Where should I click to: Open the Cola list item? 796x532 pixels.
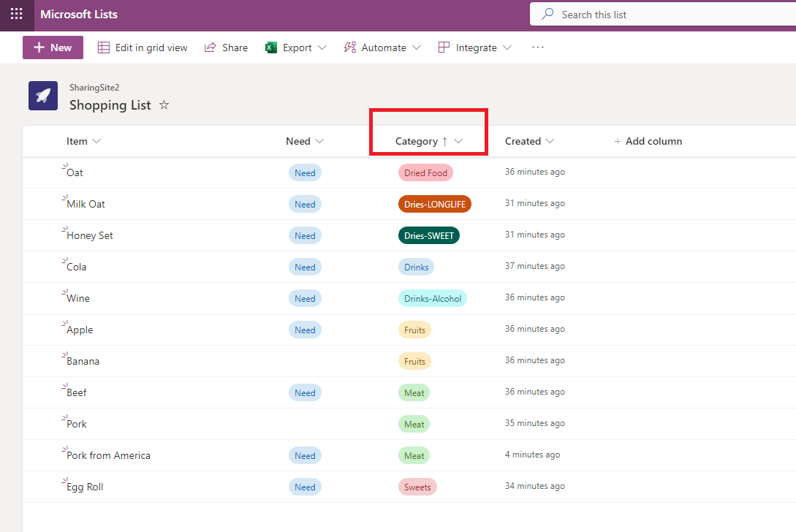(x=77, y=267)
